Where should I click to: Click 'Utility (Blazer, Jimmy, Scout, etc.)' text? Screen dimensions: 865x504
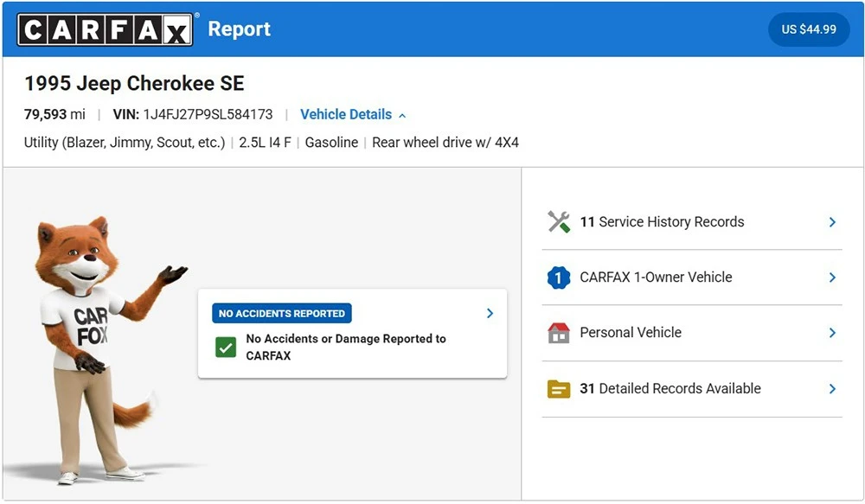click(124, 143)
